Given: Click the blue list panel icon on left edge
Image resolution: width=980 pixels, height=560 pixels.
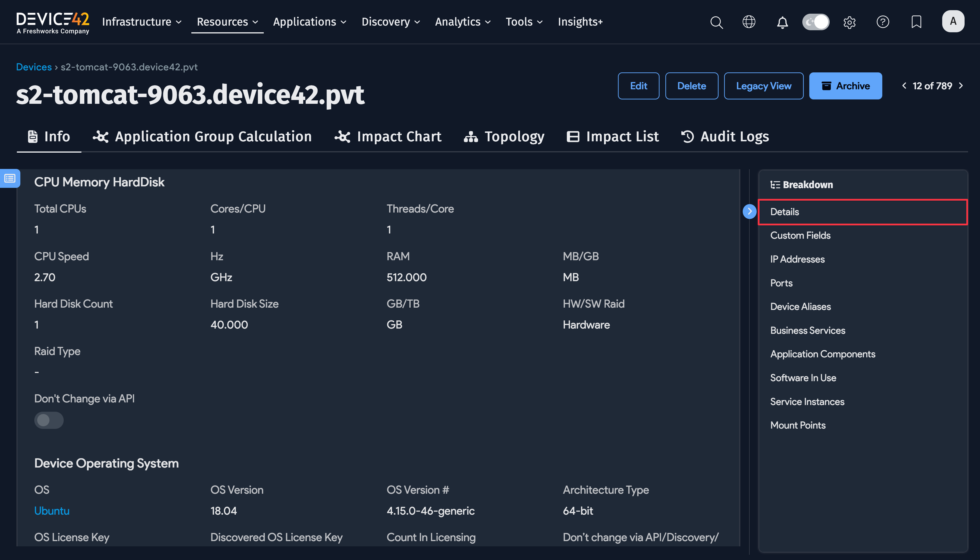Looking at the screenshot, I should 10,178.
